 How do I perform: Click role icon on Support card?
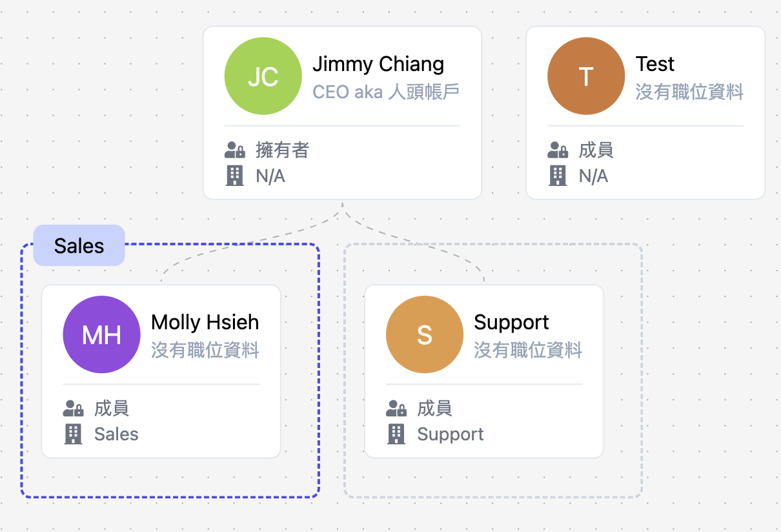click(x=396, y=409)
